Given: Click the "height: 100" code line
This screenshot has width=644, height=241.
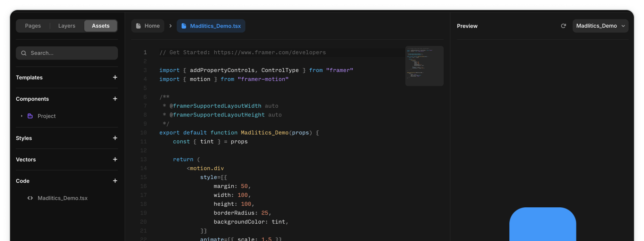Looking at the screenshot, I should [x=234, y=204].
